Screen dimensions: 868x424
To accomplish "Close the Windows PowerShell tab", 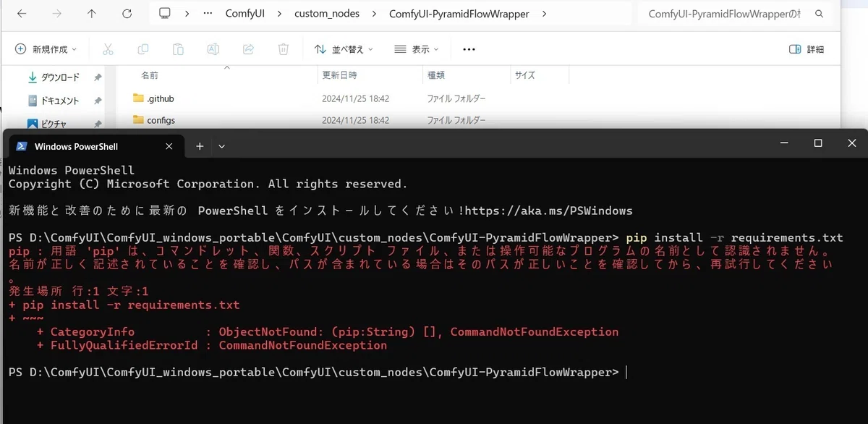I will 169,146.
